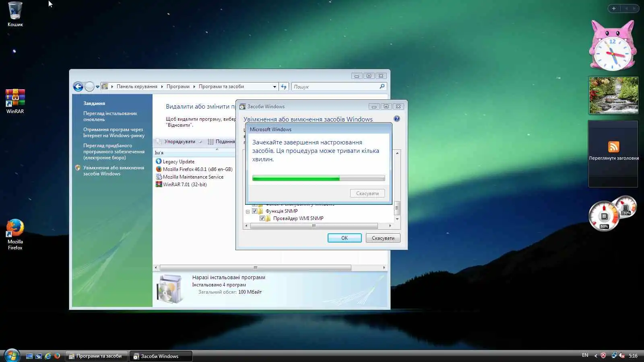Open Перегляд придбаного програмного забезпечення link
Screen dimensions: 644x362
(x=114, y=152)
